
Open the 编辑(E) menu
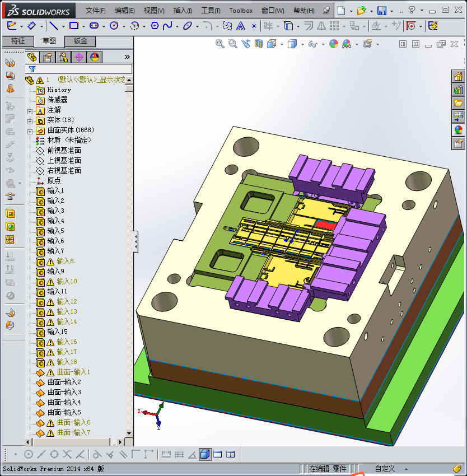point(125,11)
